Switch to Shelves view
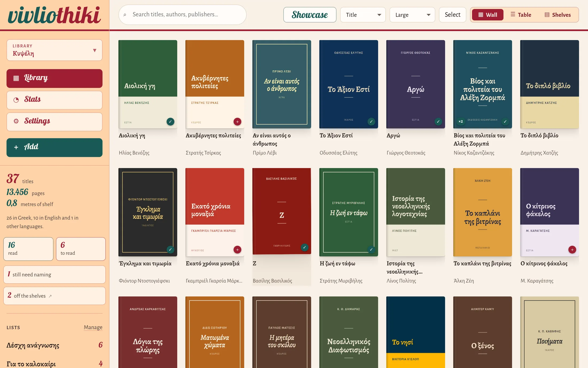The image size is (588, 368). coord(558,15)
